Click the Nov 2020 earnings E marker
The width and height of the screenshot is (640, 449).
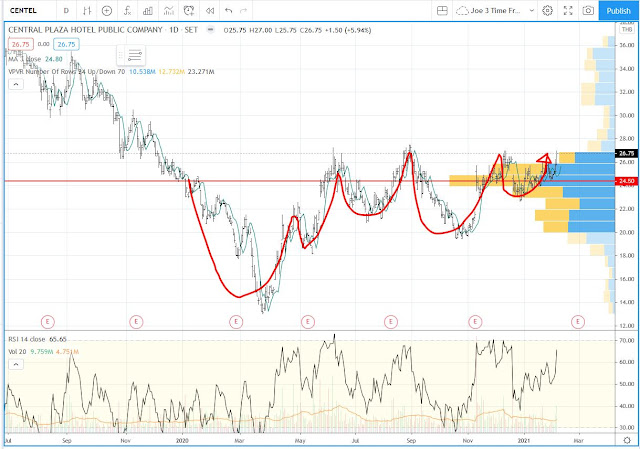[475, 322]
